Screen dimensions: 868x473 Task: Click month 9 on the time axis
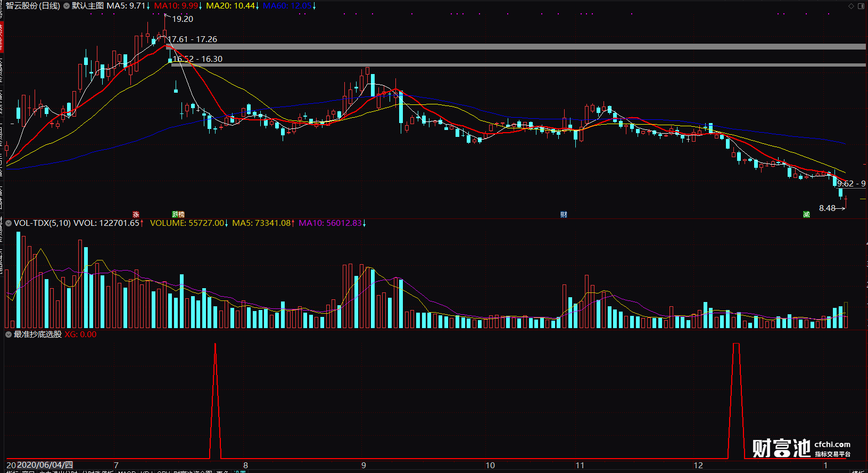click(363, 466)
